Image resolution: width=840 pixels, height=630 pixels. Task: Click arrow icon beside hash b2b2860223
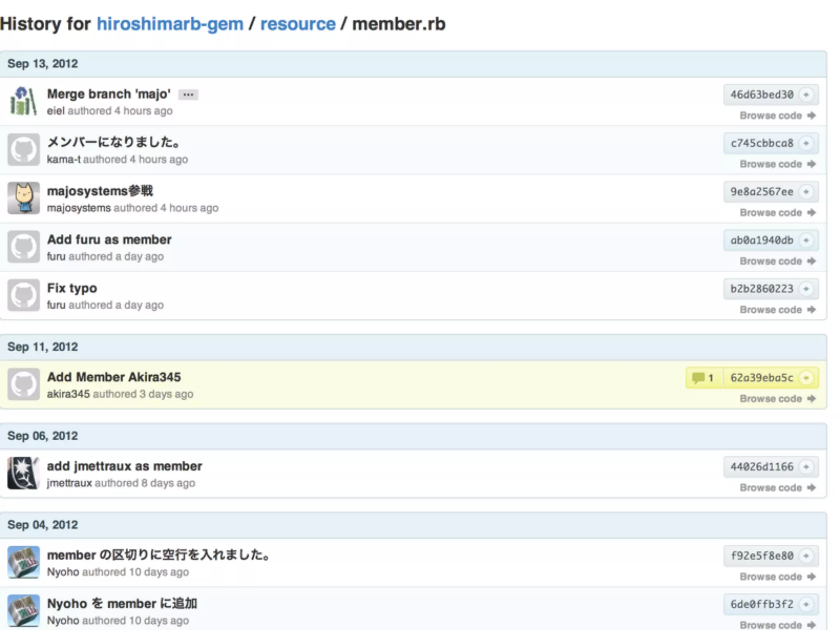(806, 289)
